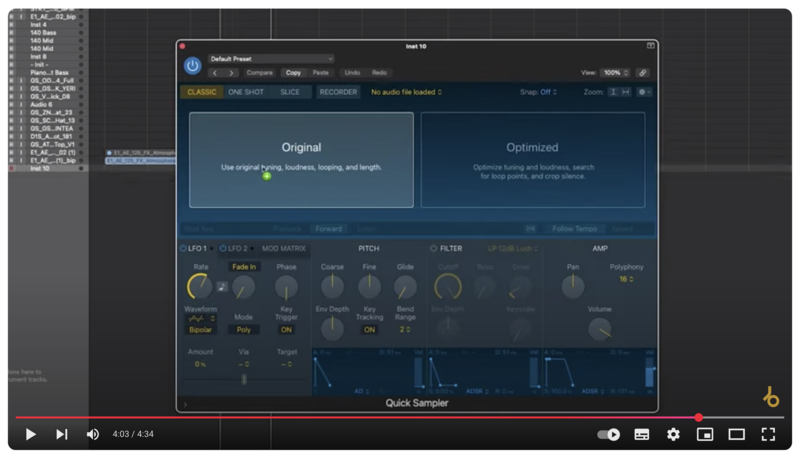
Task: Open the No audio file loaded menu
Action: coord(406,92)
